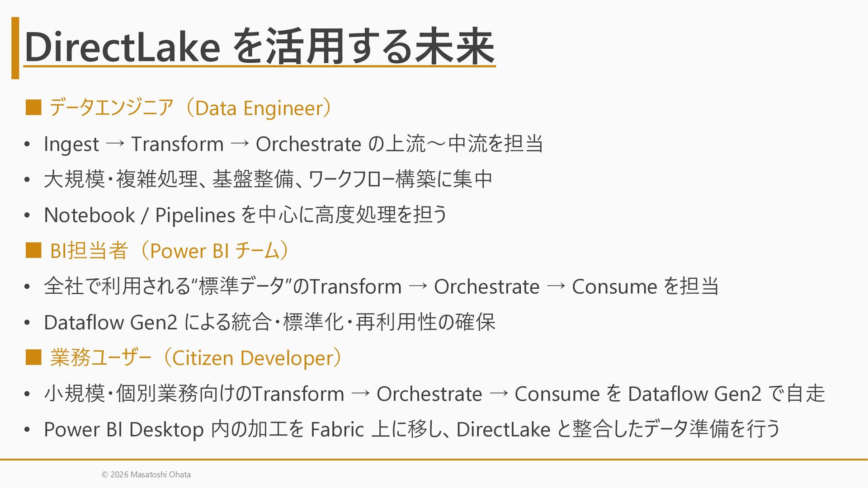Click the slide title DirectLake を活用する未来

[259, 47]
